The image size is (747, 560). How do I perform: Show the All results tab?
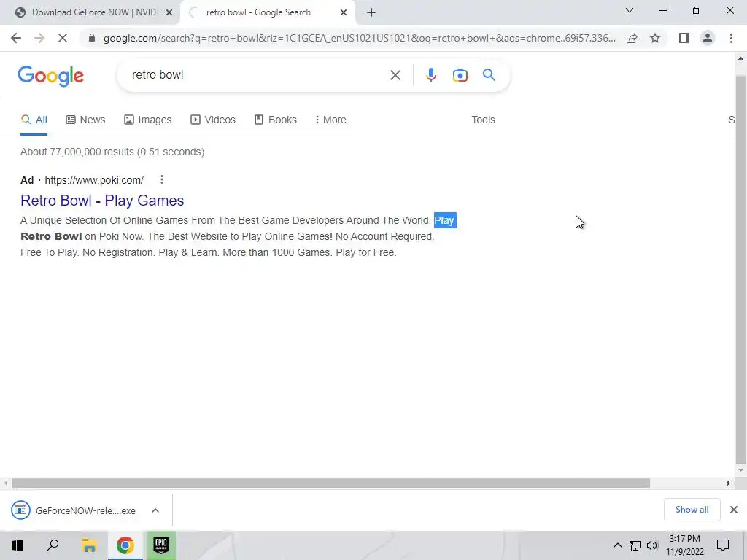(34, 120)
